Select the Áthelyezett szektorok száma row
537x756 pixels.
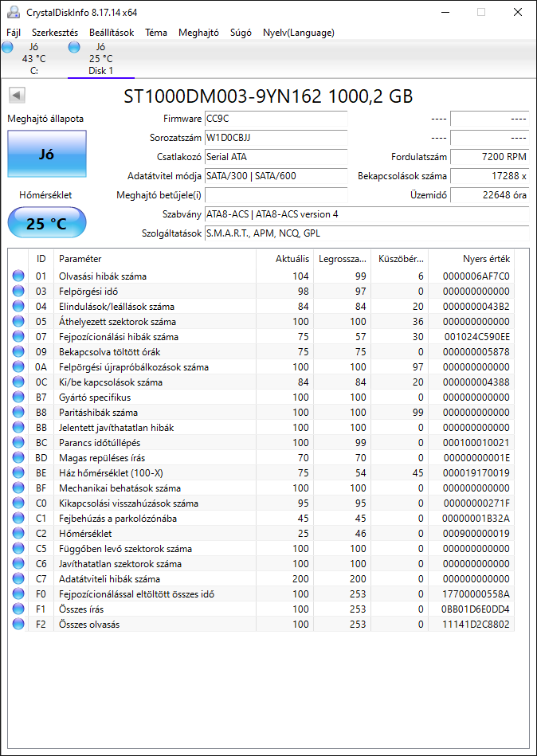[261, 322]
